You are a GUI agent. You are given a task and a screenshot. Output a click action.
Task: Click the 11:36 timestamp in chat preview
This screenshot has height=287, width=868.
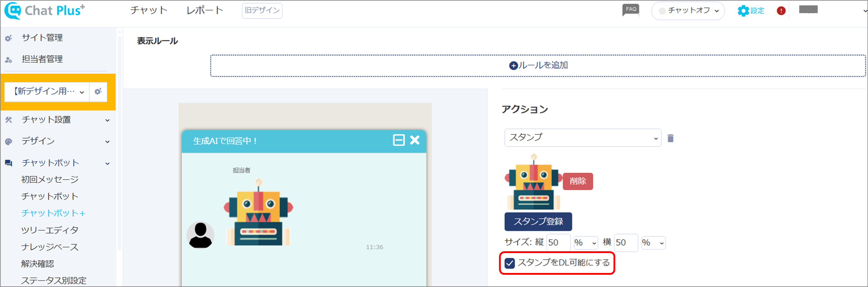pos(374,247)
